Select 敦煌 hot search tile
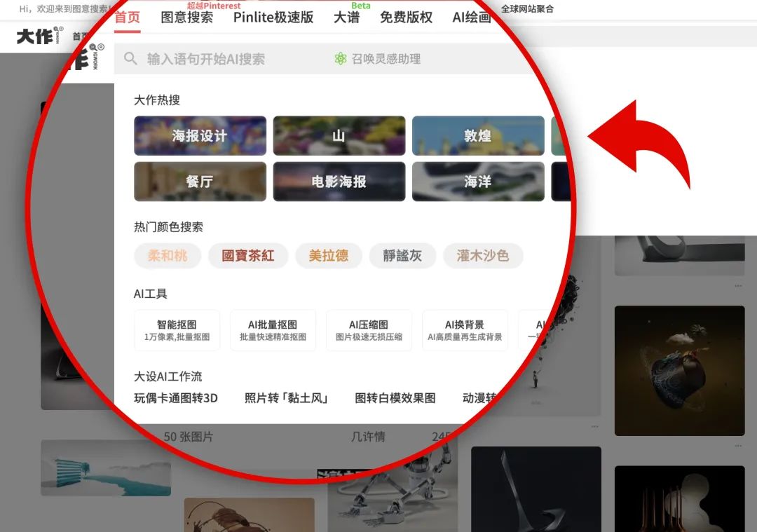757x532 pixels. pyautogui.click(x=477, y=136)
